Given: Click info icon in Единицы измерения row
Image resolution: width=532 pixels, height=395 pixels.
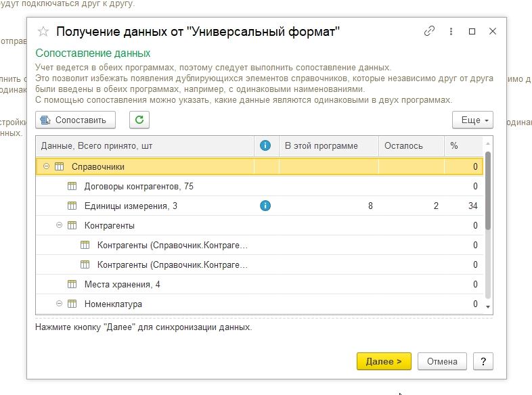Looking at the screenshot, I should click(265, 206).
